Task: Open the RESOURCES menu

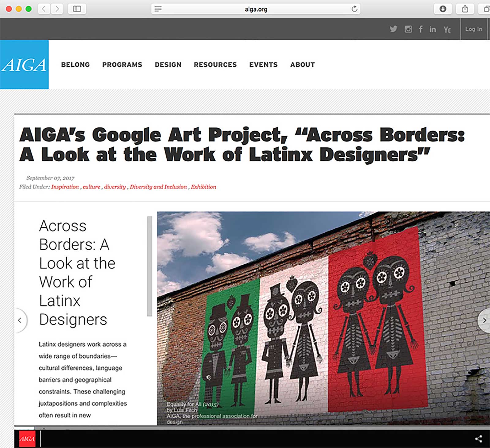Action: 215,65
